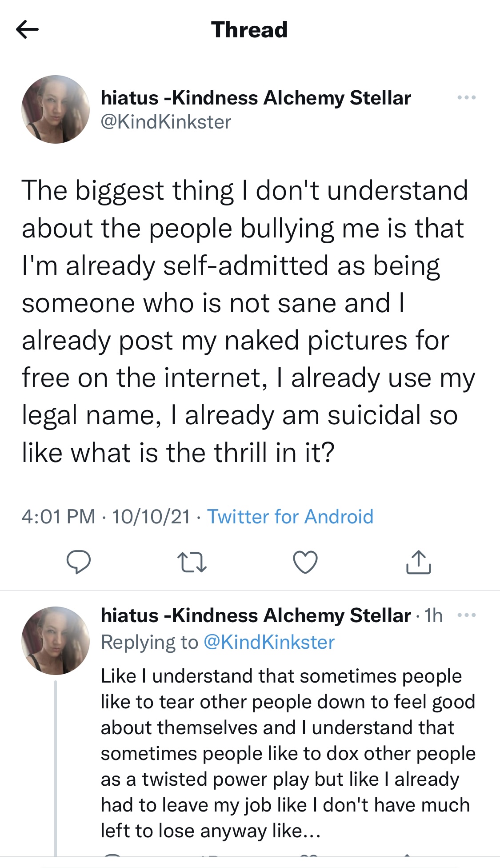
Task: Tap the reply tweet's profile picture
Action: [x=56, y=641]
